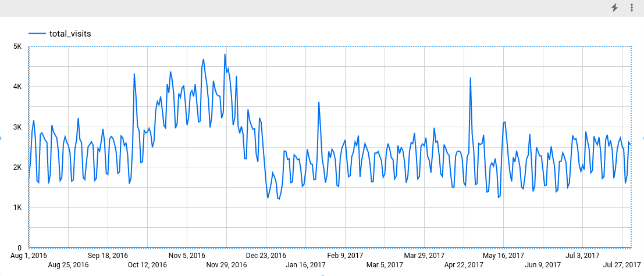Click the tall spike just after Apr 22, 2017
Image resolution: width=644 pixels, height=276 pixels.
click(x=470, y=78)
